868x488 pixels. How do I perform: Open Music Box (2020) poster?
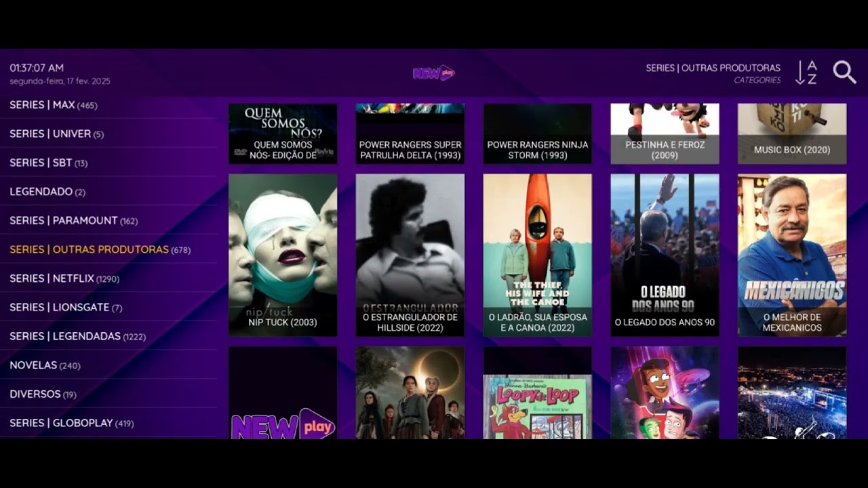792,134
